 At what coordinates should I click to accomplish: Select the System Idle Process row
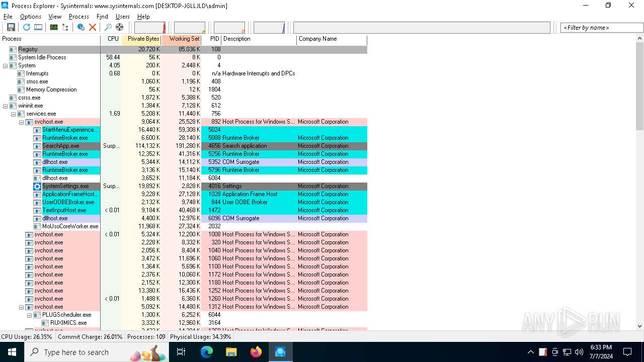184,57
